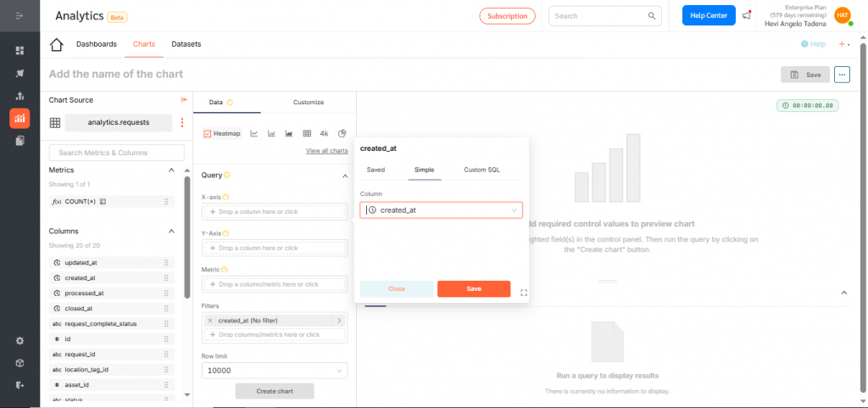Click the announcements megaphone icon
Screen dimensions: 868x408
coord(747,15)
